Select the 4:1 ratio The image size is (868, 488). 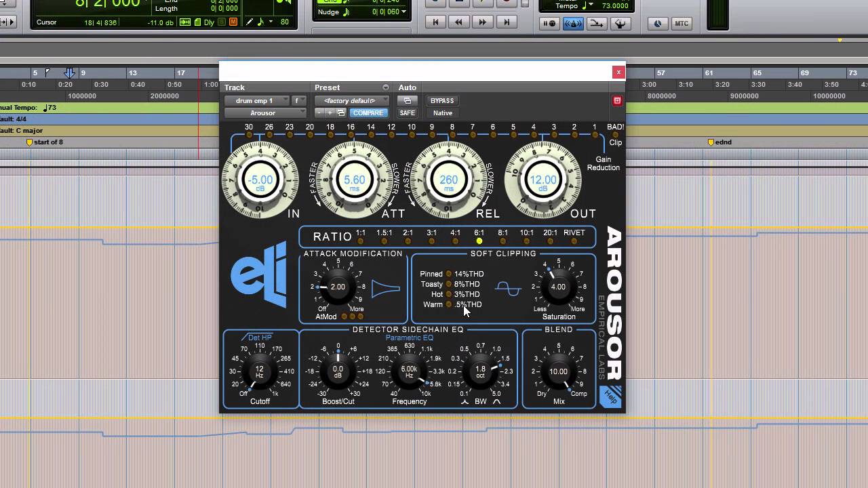[456, 237]
